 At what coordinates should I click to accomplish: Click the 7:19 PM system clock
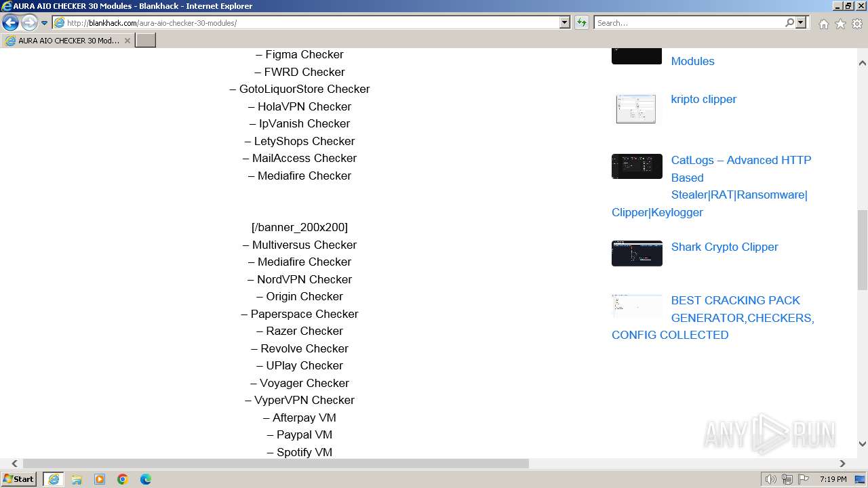833,479
